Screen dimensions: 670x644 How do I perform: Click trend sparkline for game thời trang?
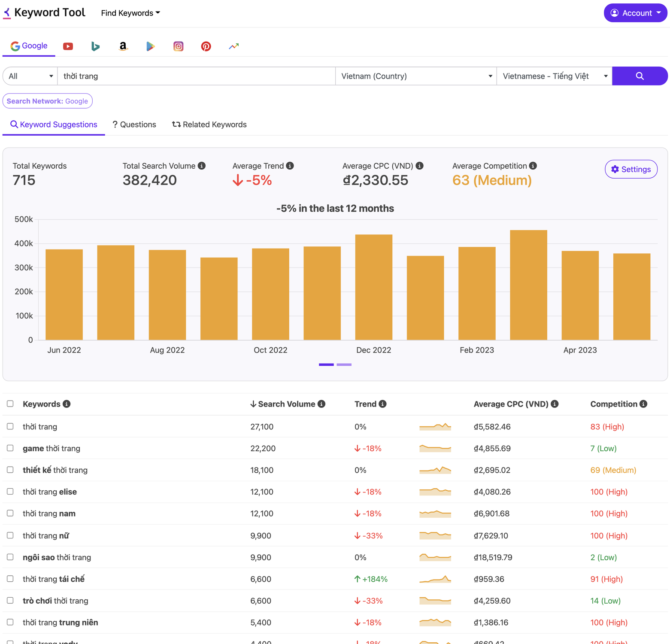point(435,448)
